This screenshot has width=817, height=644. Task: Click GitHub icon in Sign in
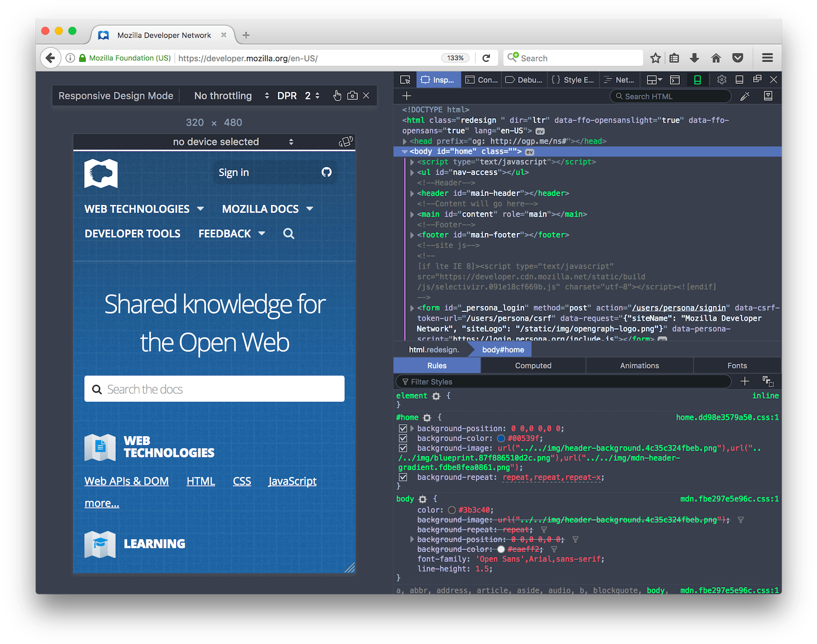click(x=326, y=172)
